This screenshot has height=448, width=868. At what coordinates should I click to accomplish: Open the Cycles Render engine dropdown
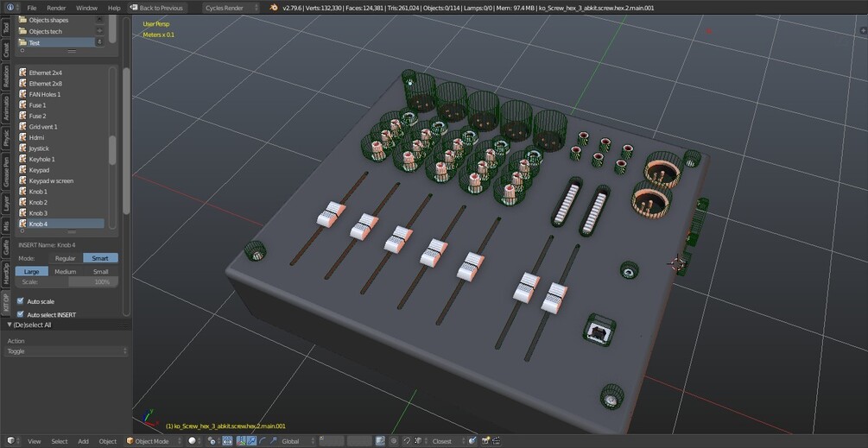coord(231,8)
